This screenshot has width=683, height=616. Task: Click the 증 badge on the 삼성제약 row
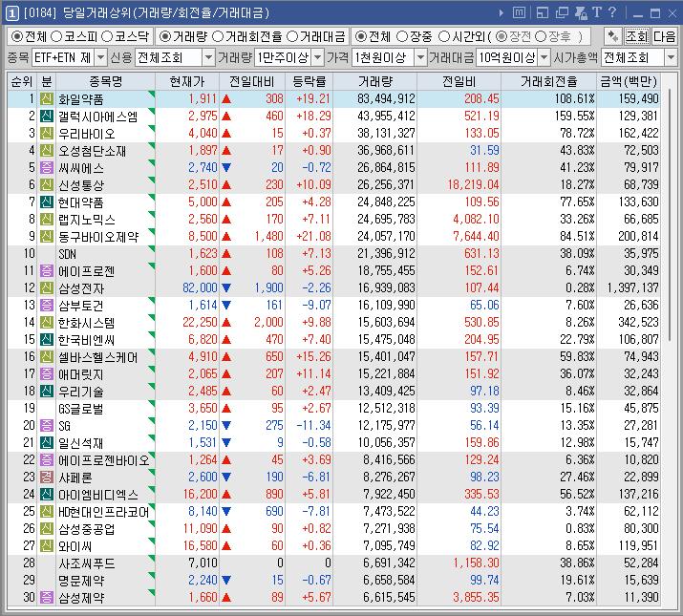click(x=47, y=597)
